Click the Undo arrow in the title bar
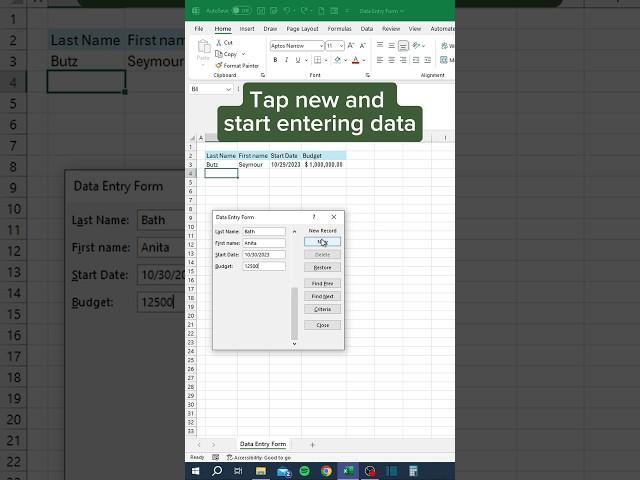This screenshot has height=480, width=640. pos(287,11)
